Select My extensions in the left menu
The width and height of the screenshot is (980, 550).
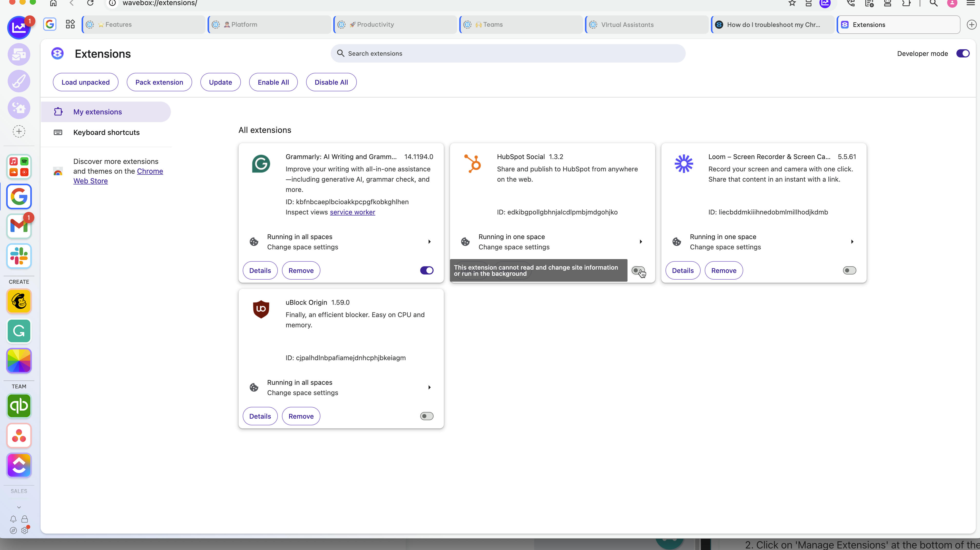coord(106,112)
